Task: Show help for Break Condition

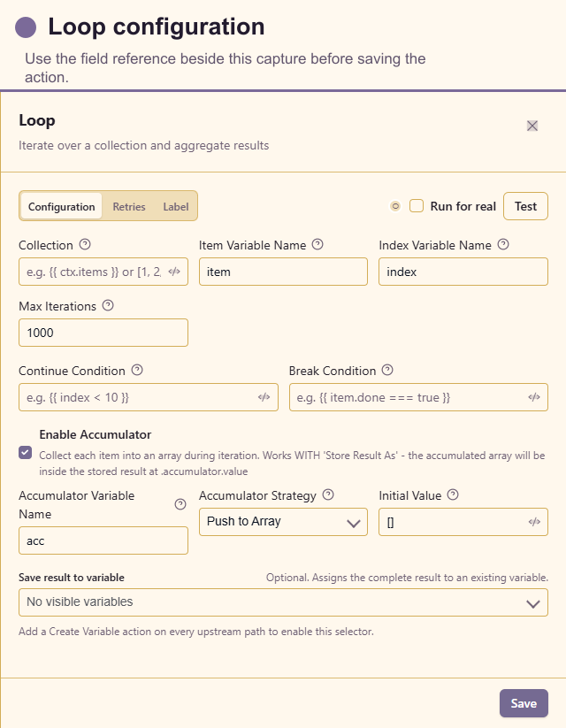Action: [387, 370]
